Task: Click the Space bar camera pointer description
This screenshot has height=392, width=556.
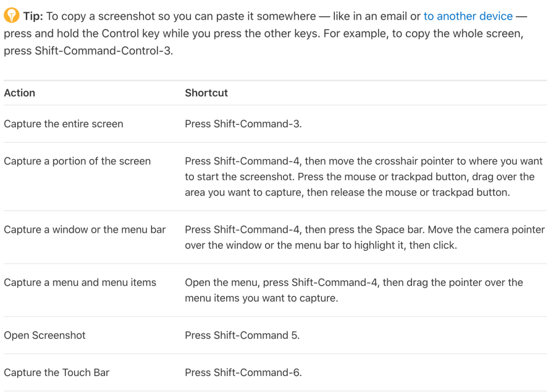Action: click(364, 237)
